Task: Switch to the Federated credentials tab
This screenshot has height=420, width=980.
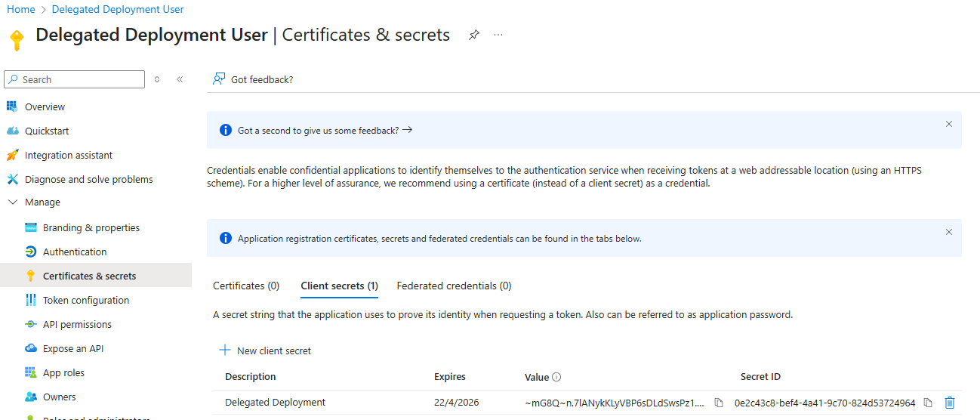Action: [x=454, y=286]
